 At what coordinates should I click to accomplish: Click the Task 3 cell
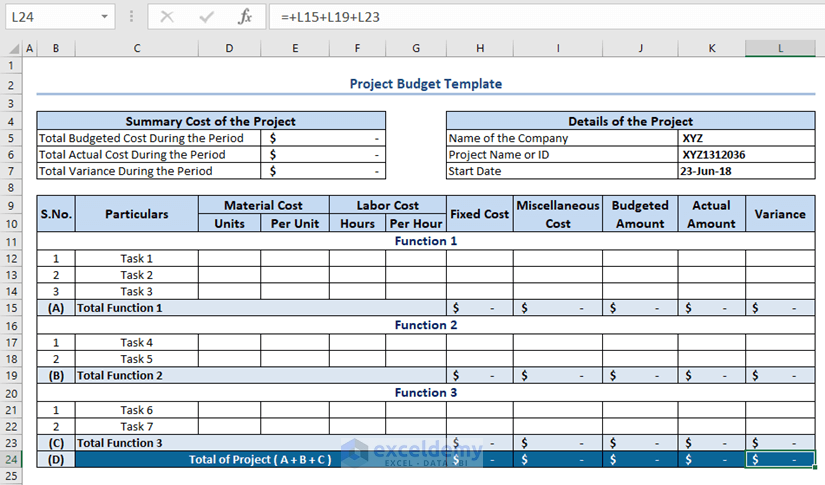coord(137,291)
